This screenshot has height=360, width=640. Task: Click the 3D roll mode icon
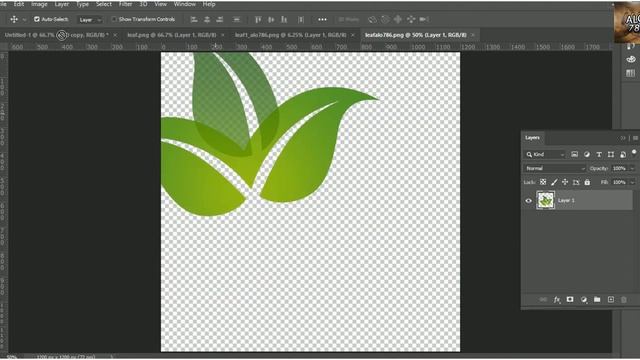[385, 19]
